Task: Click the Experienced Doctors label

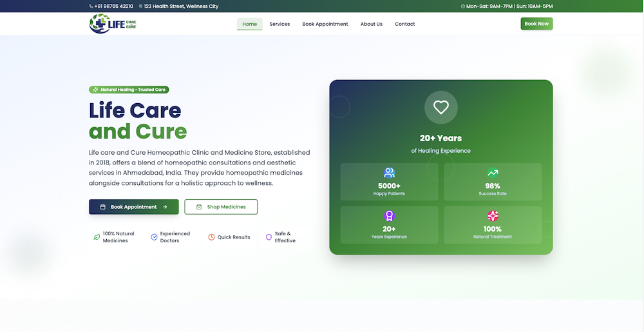Action: point(175,237)
